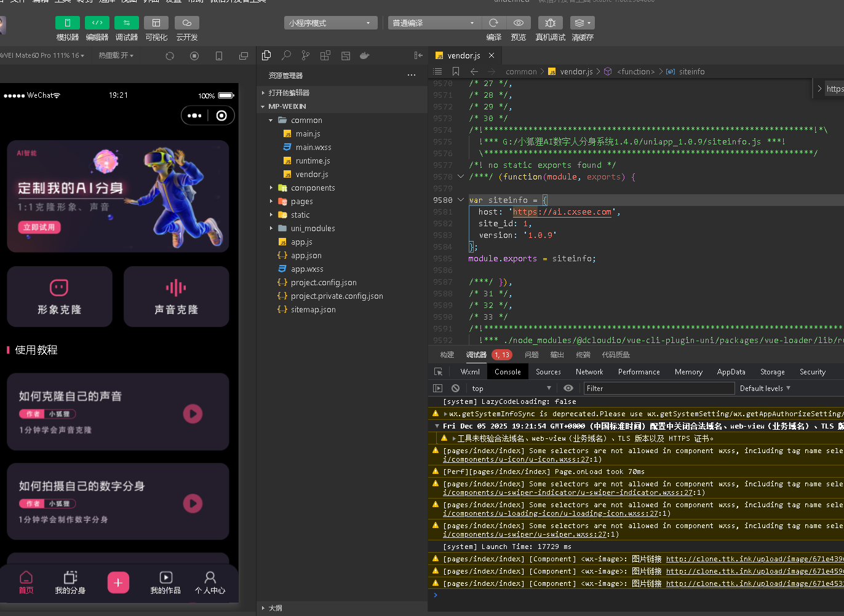
Task: Play the 如何克隆自己的声音 tutorial video
Action: (x=193, y=414)
